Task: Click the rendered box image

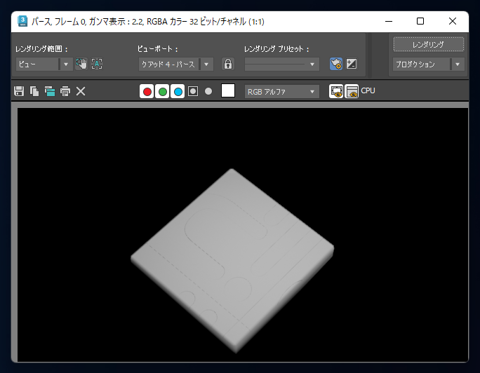Action: tap(232, 261)
